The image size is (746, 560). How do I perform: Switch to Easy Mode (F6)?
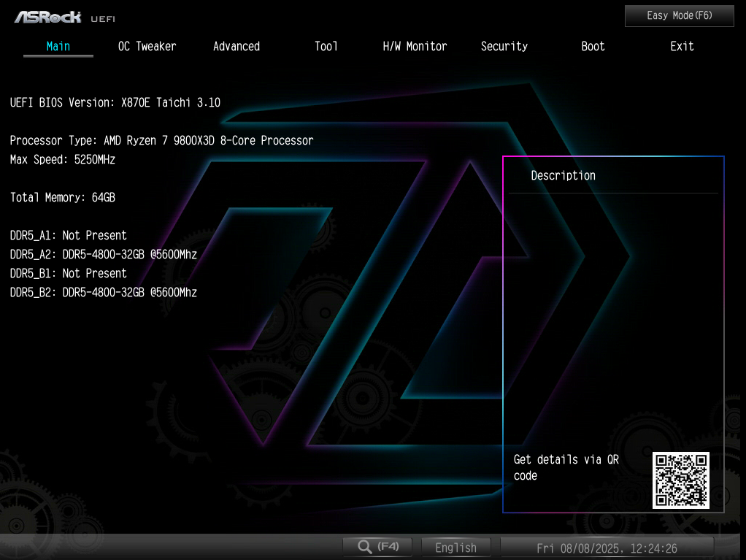pyautogui.click(x=680, y=16)
